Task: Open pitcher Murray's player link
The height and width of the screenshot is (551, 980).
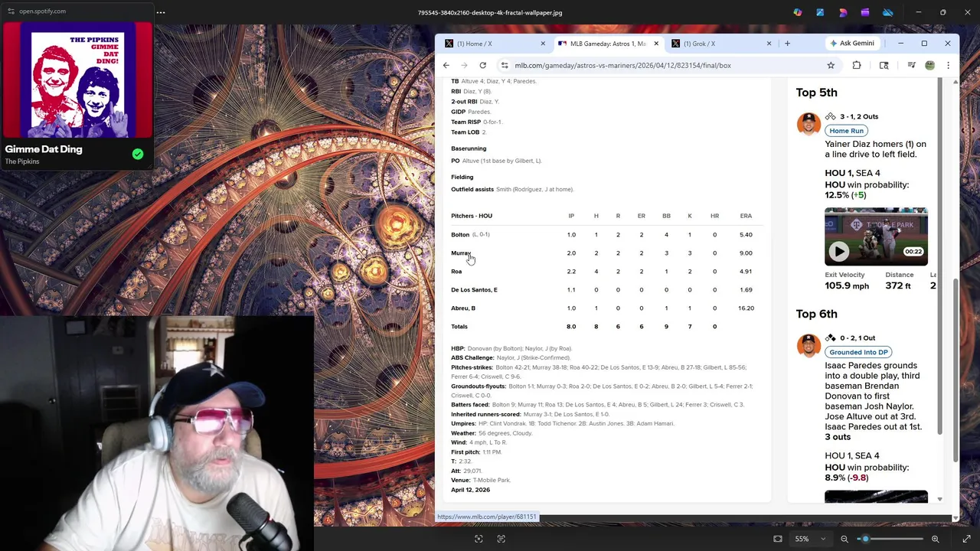Action: (461, 253)
